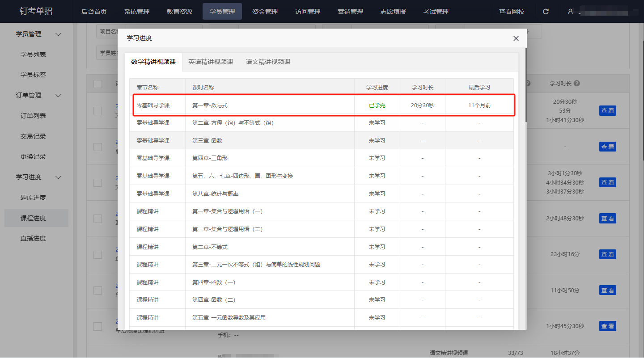Switch to 英语精讲视频课 tab
The height and width of the screenshot is (358, 644).
[211, 62]
